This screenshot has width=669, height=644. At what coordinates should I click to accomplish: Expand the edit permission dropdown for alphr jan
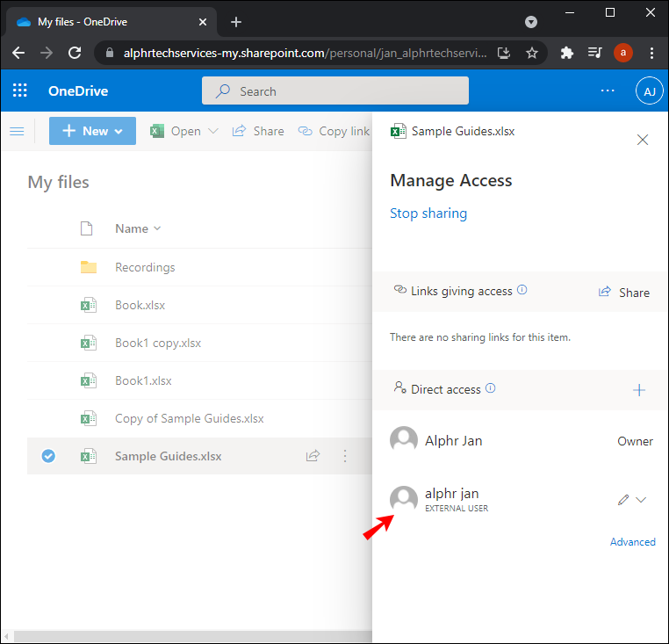641,500
